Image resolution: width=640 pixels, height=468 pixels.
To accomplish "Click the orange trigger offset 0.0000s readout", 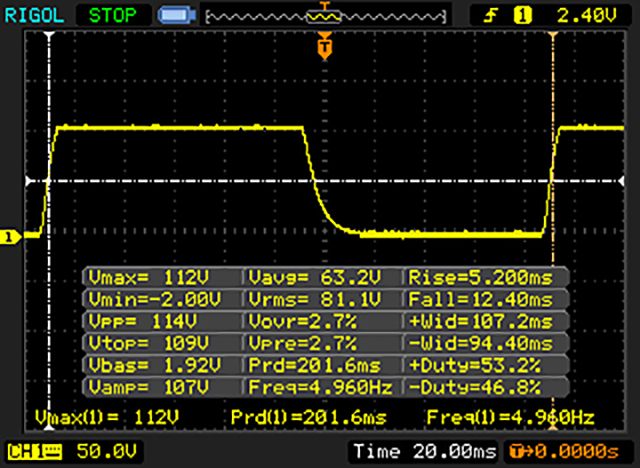I will click(567, 452).
